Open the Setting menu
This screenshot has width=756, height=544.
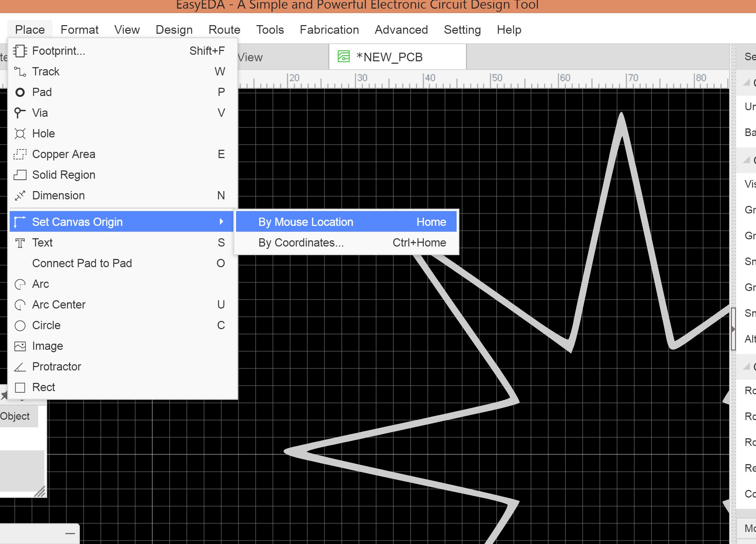pos(462,30)
